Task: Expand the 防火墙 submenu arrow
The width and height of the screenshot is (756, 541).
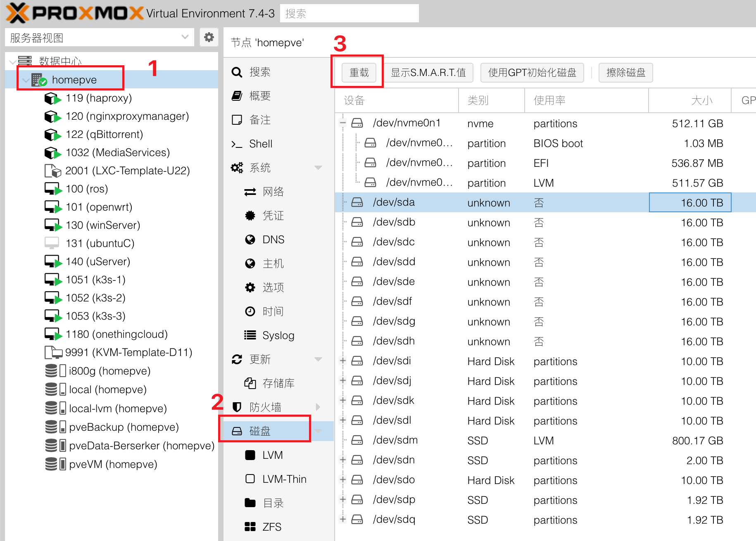Action: [318, 407]
